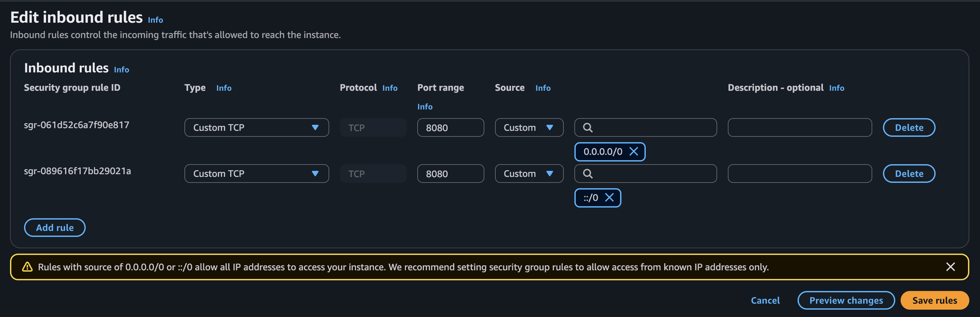This screenshot has width=980, height=317.
Task: Preview changes before saving
Action: (846, 300)
